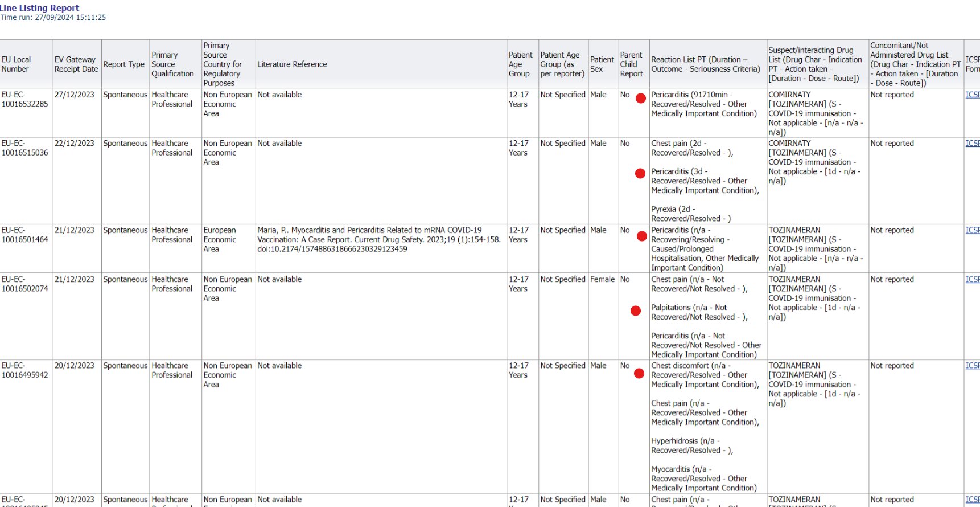
Task: Select the "Suspect/interacting Drug List" column header
Action: (817, 64)
